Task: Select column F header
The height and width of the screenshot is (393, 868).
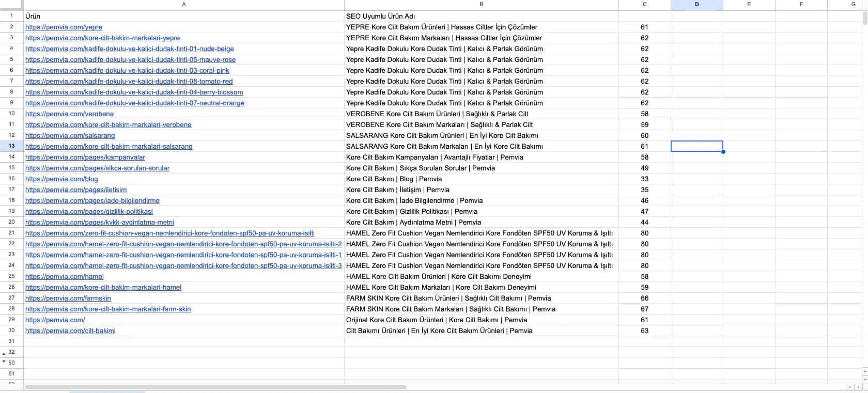Action: [x=801, y=5]
